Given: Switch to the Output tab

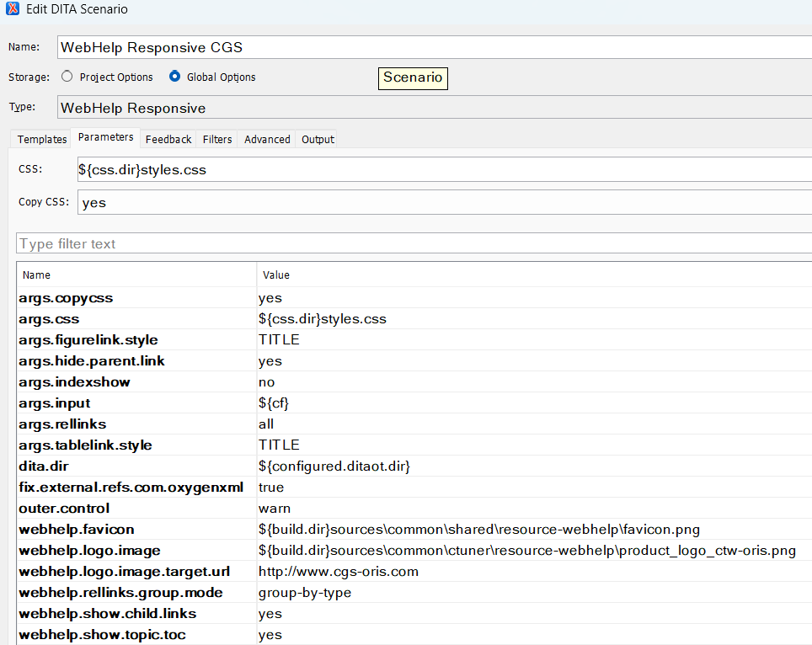Looking at the screenshot, I should click(x=318, y=139).
